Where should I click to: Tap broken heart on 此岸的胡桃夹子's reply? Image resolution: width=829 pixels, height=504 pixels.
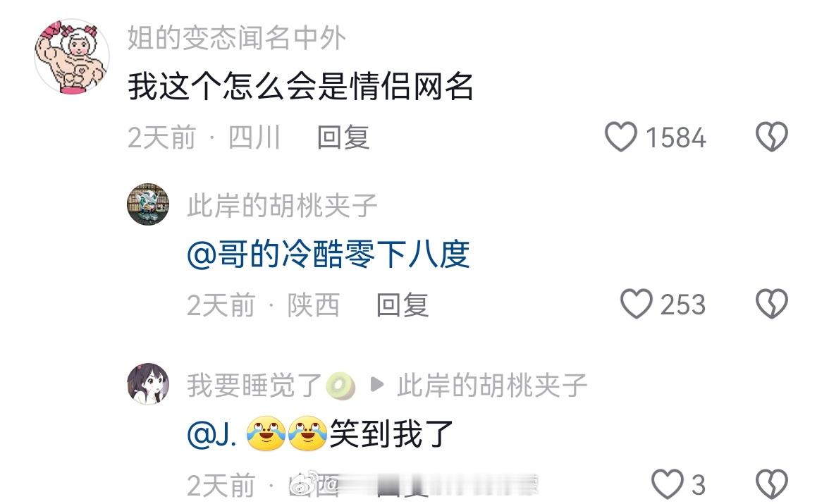pyautogui.click(x=771, y=304)
